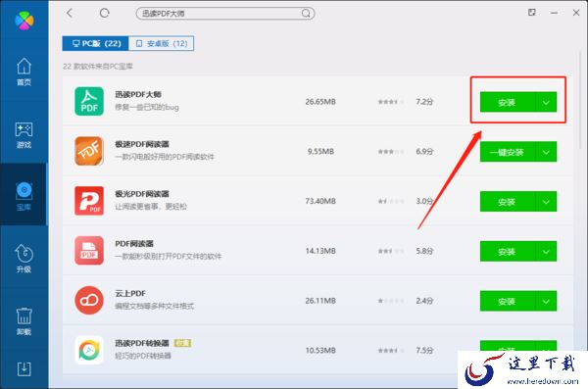The height and width of the screenshot is (389, 588).
Task: Open the 卸载 uninstall section
Action: [x=24, y=321]
